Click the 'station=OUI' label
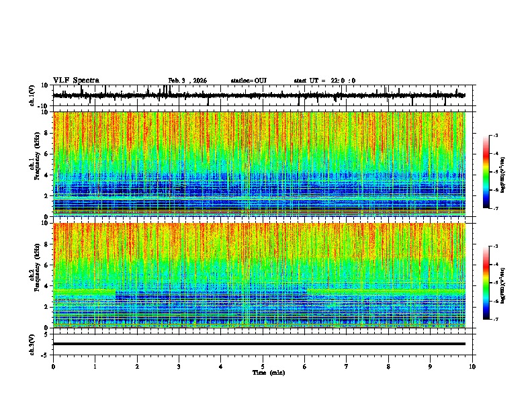This screenshot has height=411, width=532. pos(249,81)
